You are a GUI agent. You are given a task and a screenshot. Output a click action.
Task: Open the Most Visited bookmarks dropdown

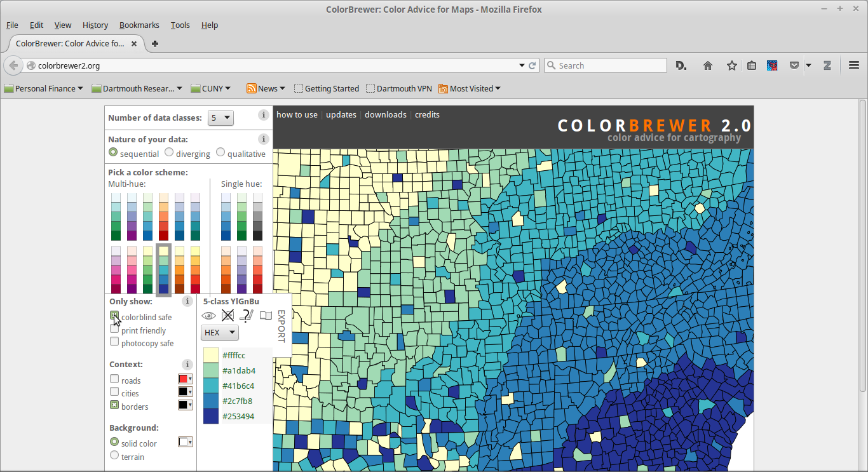click(x=470, y=88)
